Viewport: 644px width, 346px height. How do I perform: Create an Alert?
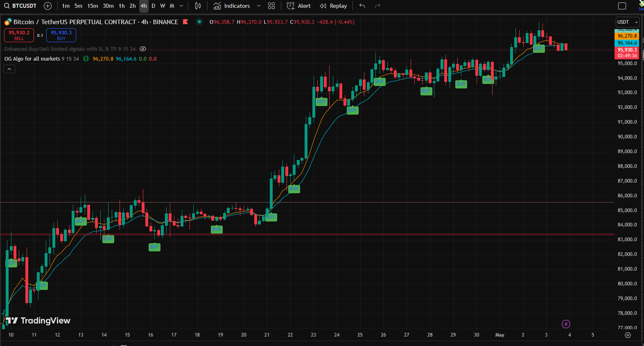click(299, 6)
